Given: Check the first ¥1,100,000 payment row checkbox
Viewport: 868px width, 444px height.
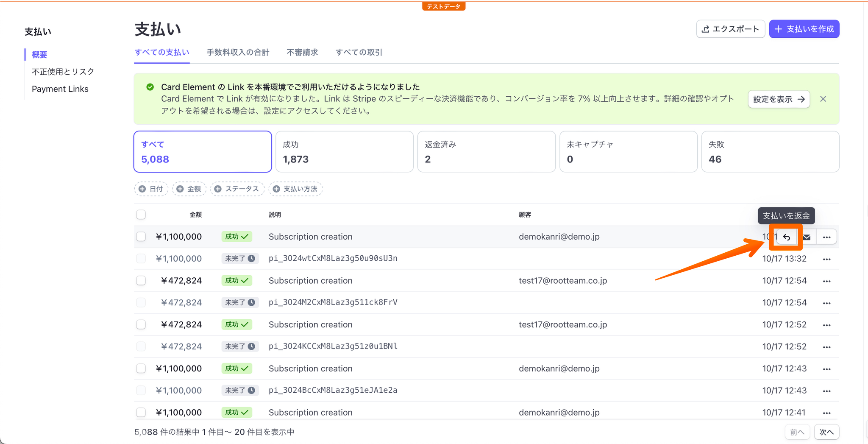Looking at the screenshot, I should (141, 237).
